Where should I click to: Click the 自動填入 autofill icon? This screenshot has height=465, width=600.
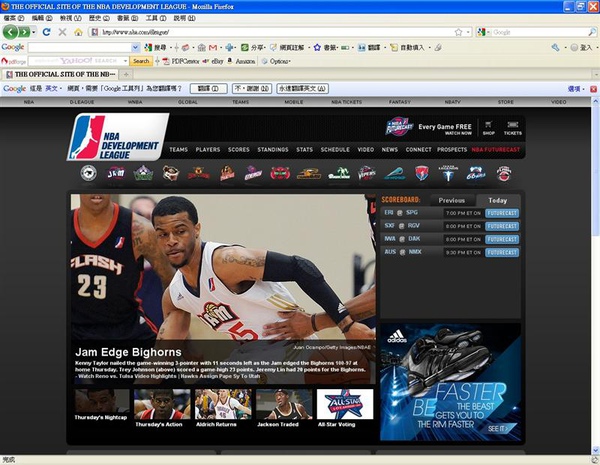pos(394,47)
